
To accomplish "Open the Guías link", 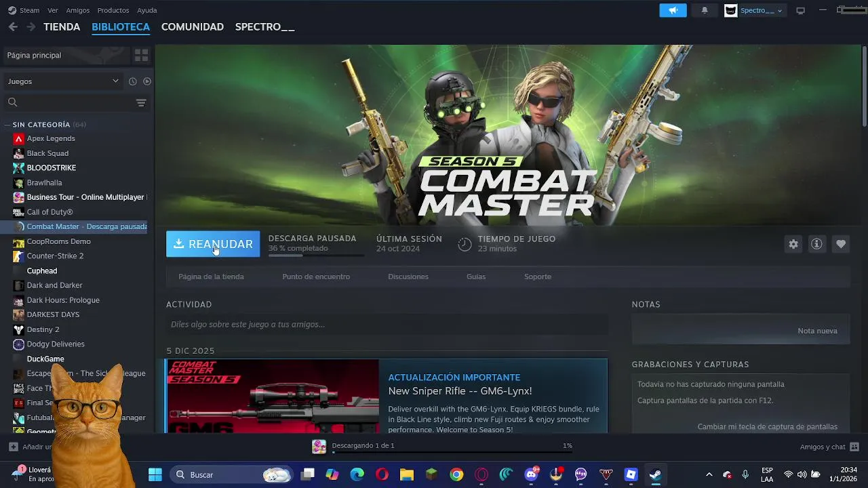I will point(476,277).
